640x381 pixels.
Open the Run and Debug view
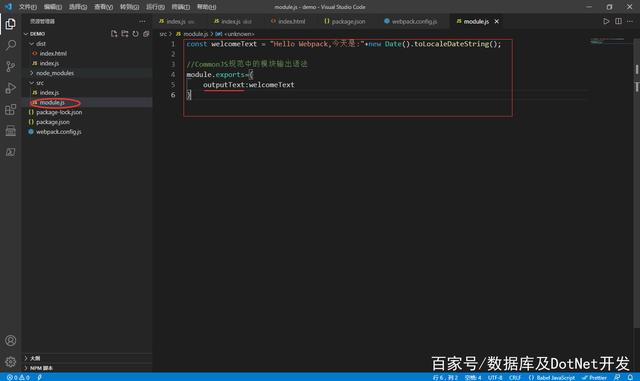point(11,88)
